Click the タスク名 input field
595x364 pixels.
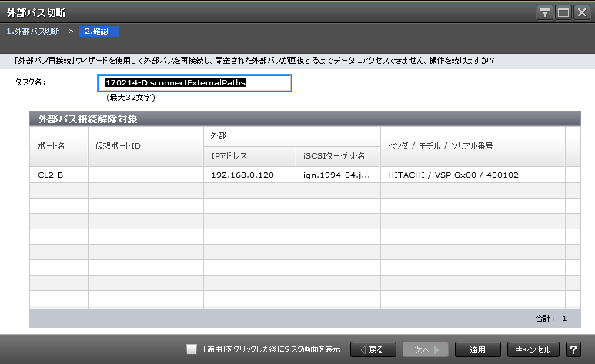coord(195,83)
